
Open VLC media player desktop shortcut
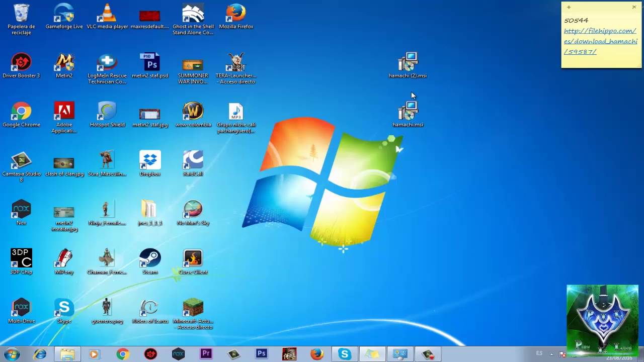pyautogui.click(x=107, y=17)
